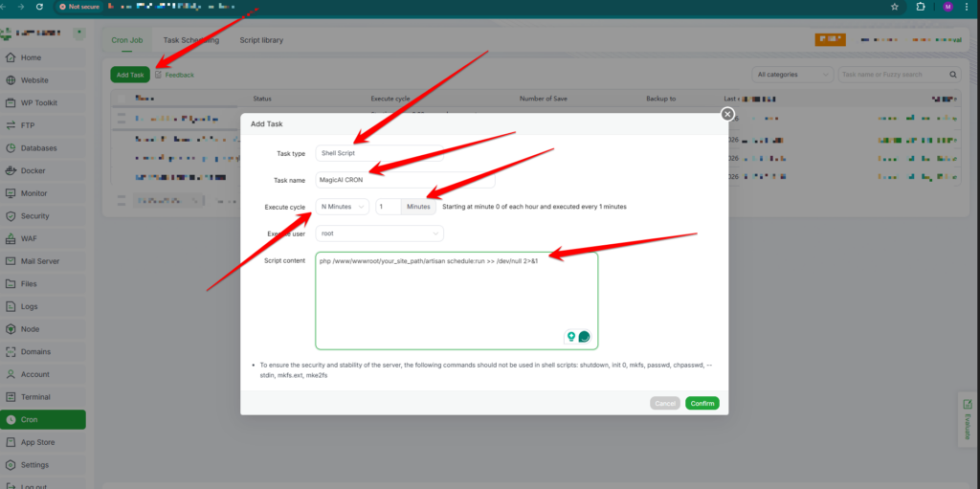Expand the Execute user root dropdown
Screen dimensions: 980x489
pos(380,233)
